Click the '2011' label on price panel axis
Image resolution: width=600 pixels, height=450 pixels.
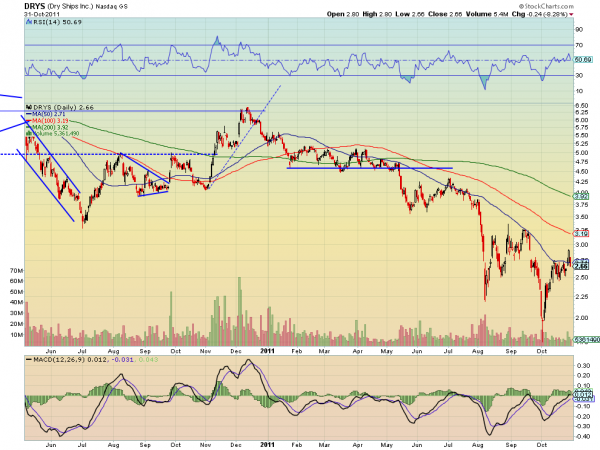267,351
